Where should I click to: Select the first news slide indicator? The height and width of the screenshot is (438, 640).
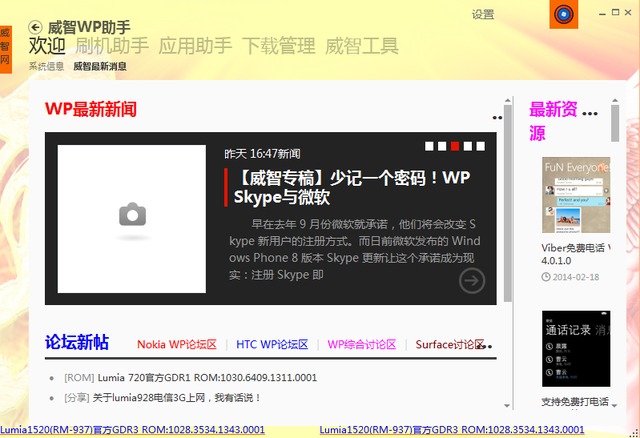[429, 146]
